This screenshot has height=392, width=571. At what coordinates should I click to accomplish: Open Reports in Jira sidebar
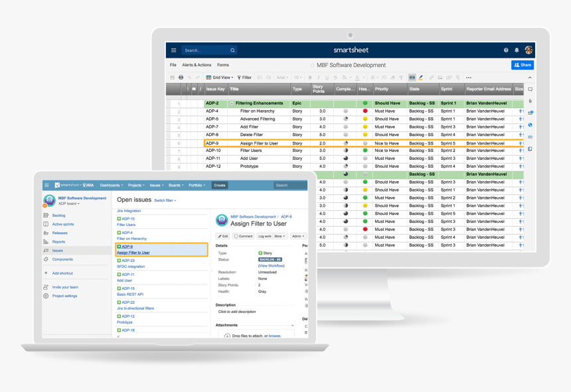point(58,241)
